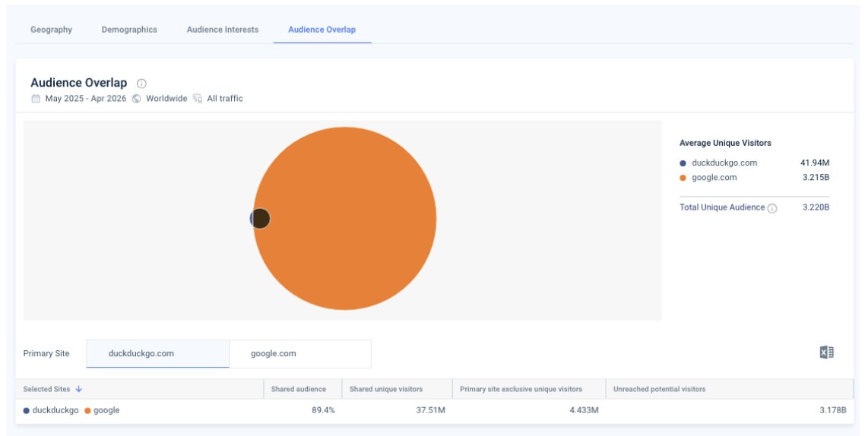Click the Worldwide region label
Viewport: 868px width, 436px height.
coord(166,99)
